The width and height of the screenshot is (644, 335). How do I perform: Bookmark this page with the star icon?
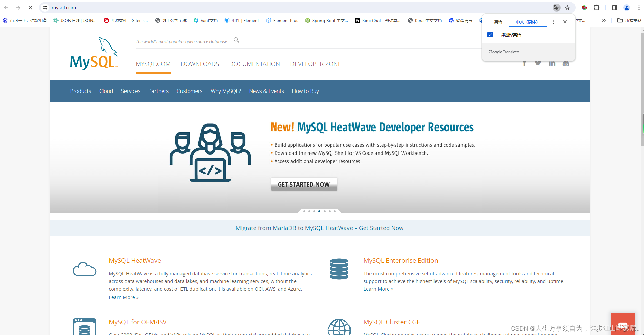(567, 8)
